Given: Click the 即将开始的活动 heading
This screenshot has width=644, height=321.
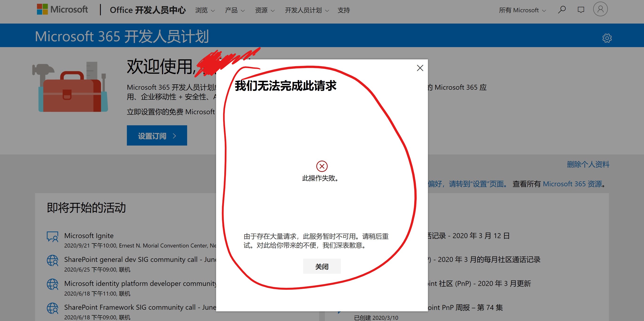Looking at the screenshot, I should click(86, 208).
